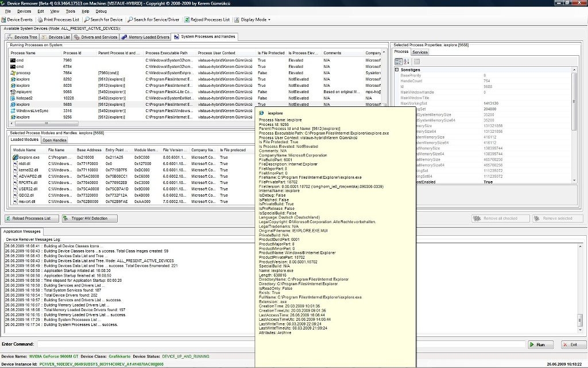Viewport: 588px width, 368px height.
Task: Click the HandleCount property value 754
Action: [x=487, y=81]
